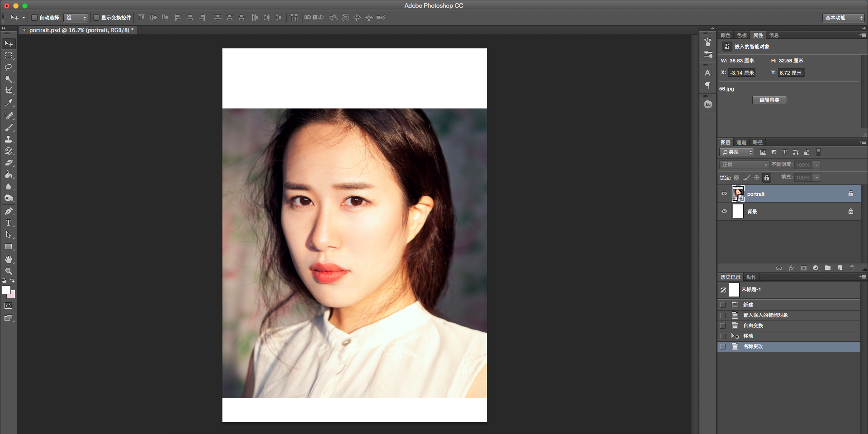Select the Move tool in toolbox
Image resolution: width=868 pixels, height=434 pixels.
pyautogui.click(x=9, y=44)
